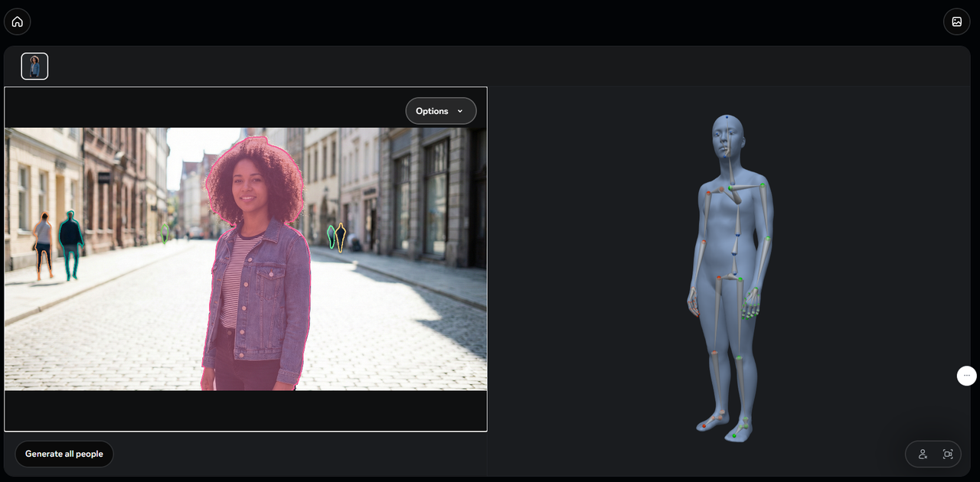Select the yellow-outlined distant pedestrian

341,236
